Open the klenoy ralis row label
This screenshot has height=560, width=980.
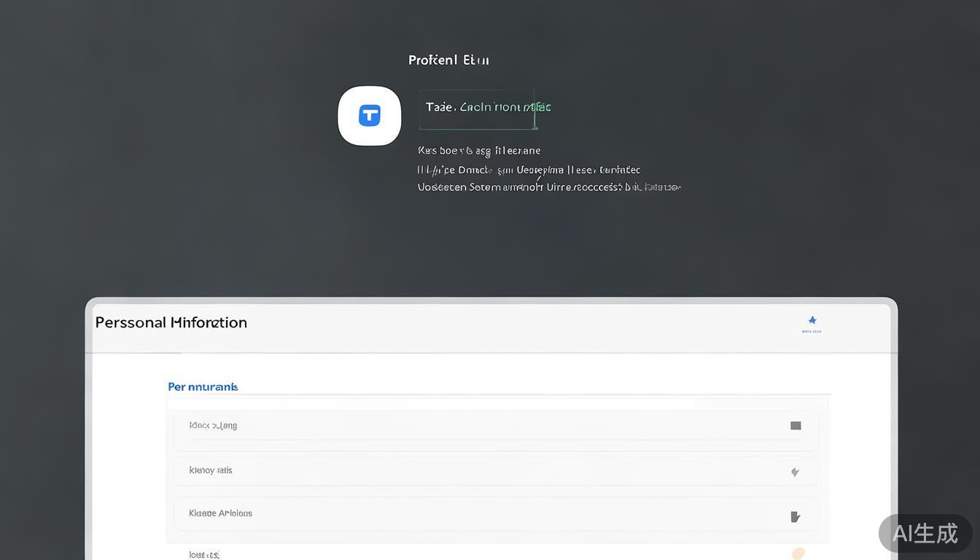click(x=211, y=470)
